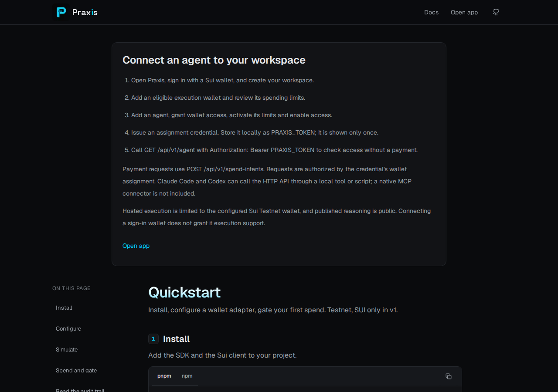The height and width of the screenshot is (392, 558).
Task: Open app from the top navigation
Action: click(x=464, y=12)
